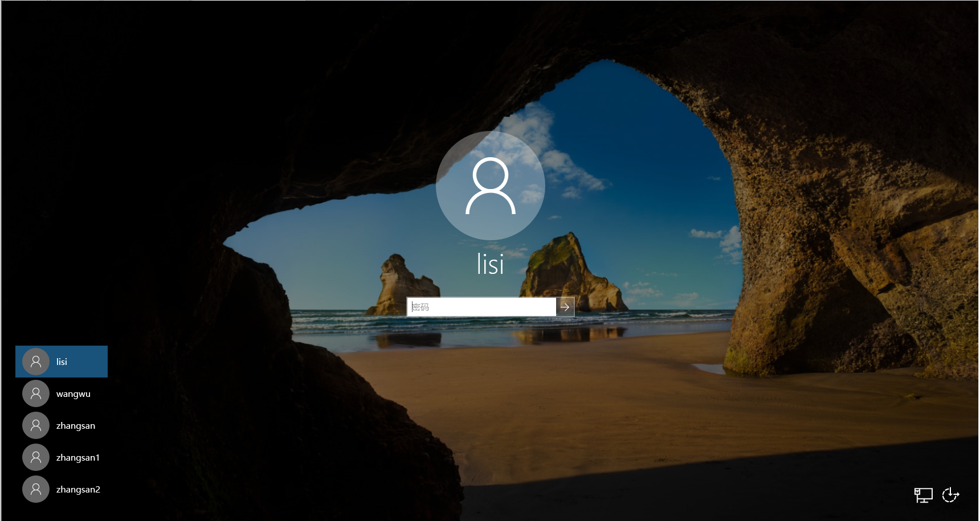Click the large lisi name under the profile picture
The width and height of the screenshot is (980, 521).
491,264
